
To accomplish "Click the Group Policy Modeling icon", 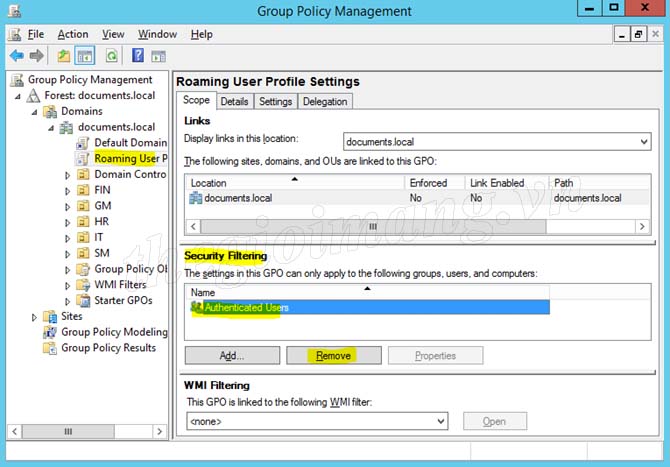I will (x=50, y=332).
